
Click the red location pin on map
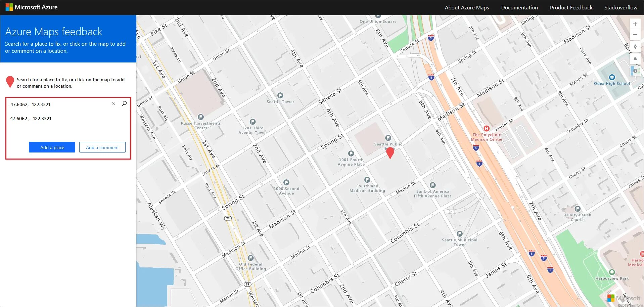pos(390,152)
